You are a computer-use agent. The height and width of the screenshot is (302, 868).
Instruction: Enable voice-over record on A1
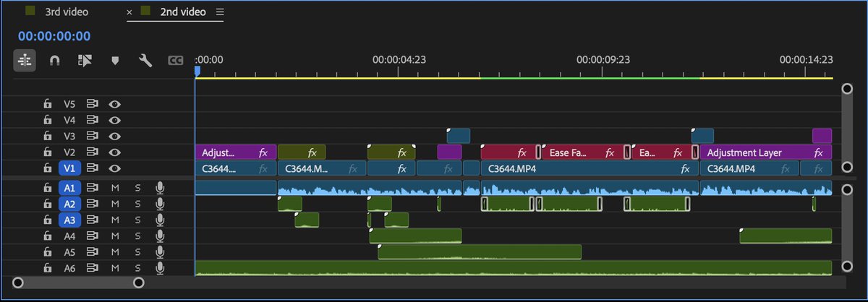(160, 188)
